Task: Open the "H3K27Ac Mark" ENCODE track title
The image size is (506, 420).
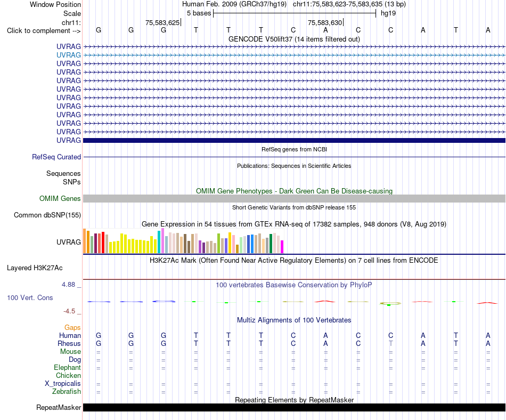Action: coord(294,261)
